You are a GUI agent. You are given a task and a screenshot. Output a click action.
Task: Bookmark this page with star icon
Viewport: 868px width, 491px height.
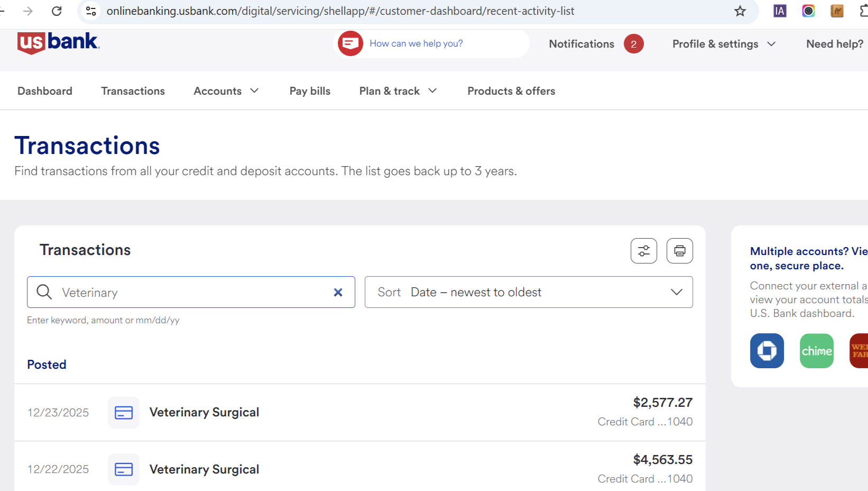[740, 11]
